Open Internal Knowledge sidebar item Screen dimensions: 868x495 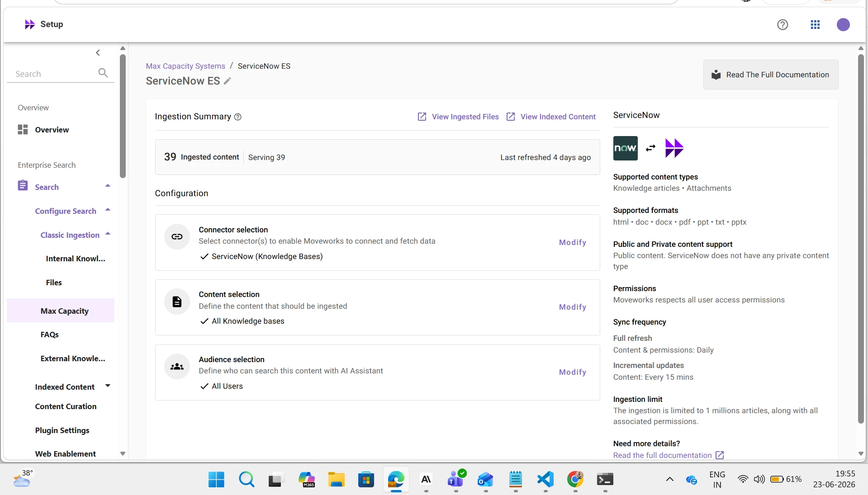(x=76, y=259)
